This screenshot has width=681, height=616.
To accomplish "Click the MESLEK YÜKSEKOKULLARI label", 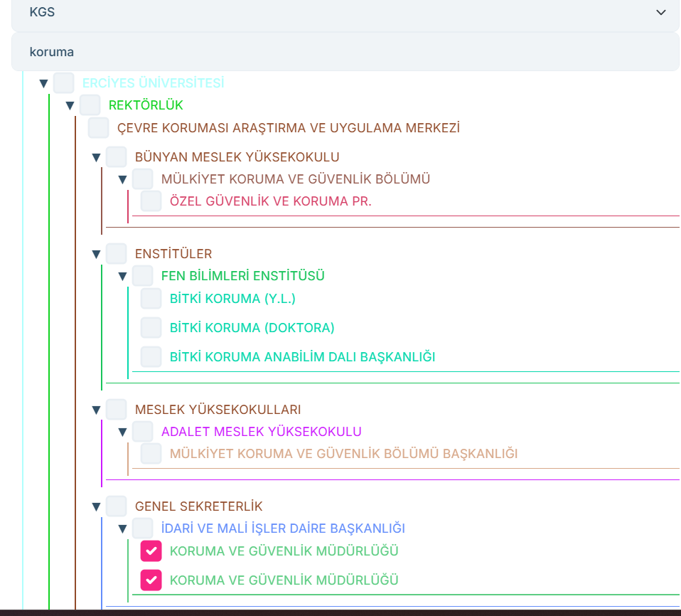I will click(x=218, y=410).
